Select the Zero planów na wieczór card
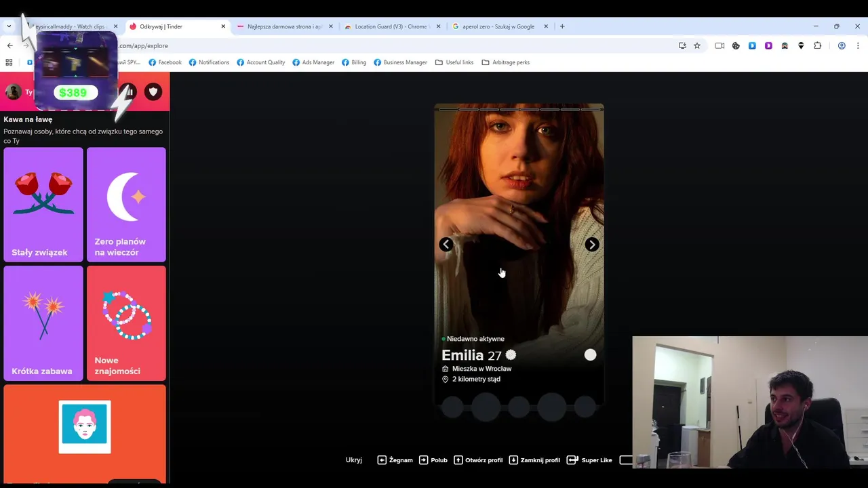 [126, 205]
